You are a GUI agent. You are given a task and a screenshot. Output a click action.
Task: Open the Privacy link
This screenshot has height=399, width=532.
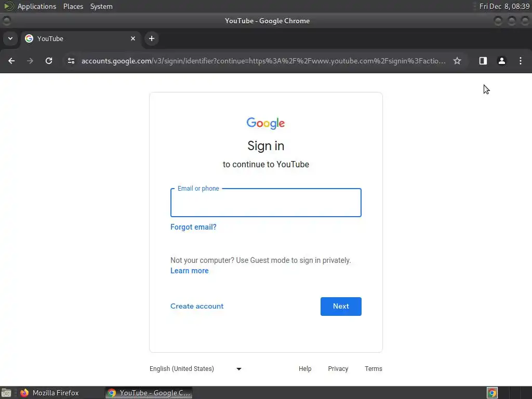[338, 369]
